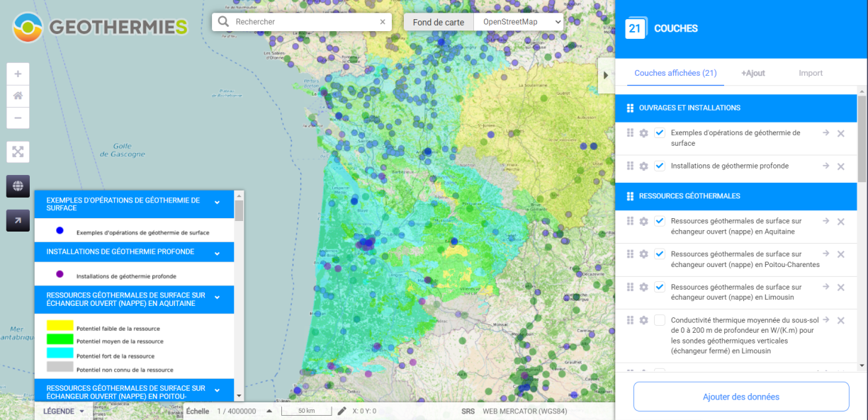
Task: Click the home icon to reset map view
Action: (x=18, y=96)
